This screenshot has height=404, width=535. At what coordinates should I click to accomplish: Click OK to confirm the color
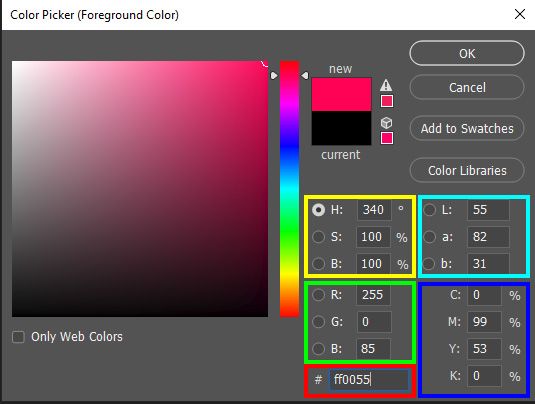(467, 54)
